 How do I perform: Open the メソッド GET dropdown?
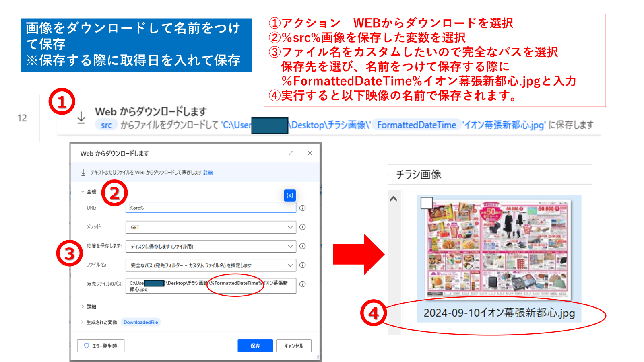tap(211, 227)
